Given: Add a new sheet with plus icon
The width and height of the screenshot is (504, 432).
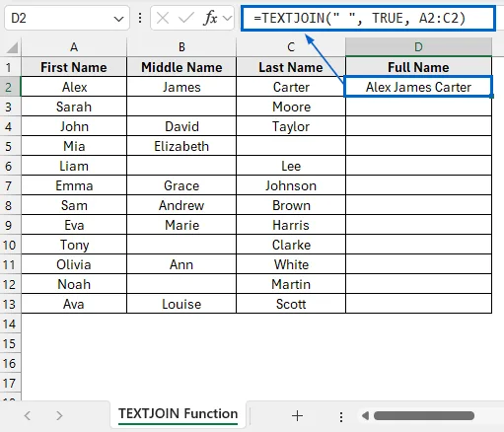Looking at the screenshot, I should point(297,416).
